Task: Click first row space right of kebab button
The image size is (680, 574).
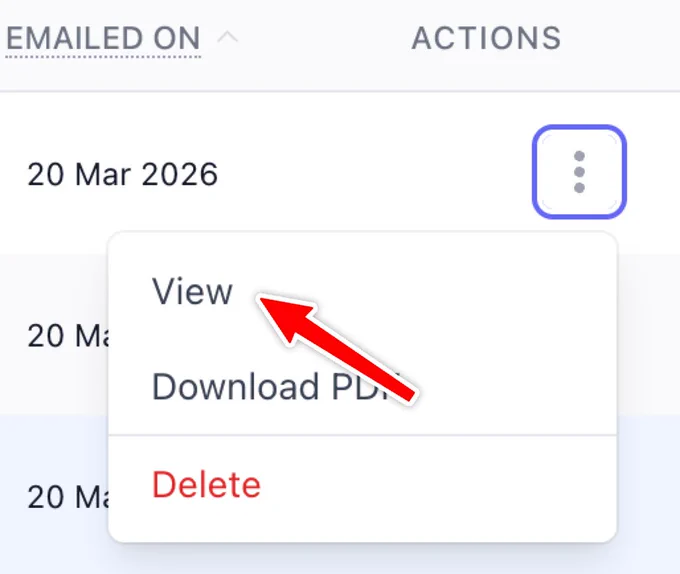Action: 654,172
